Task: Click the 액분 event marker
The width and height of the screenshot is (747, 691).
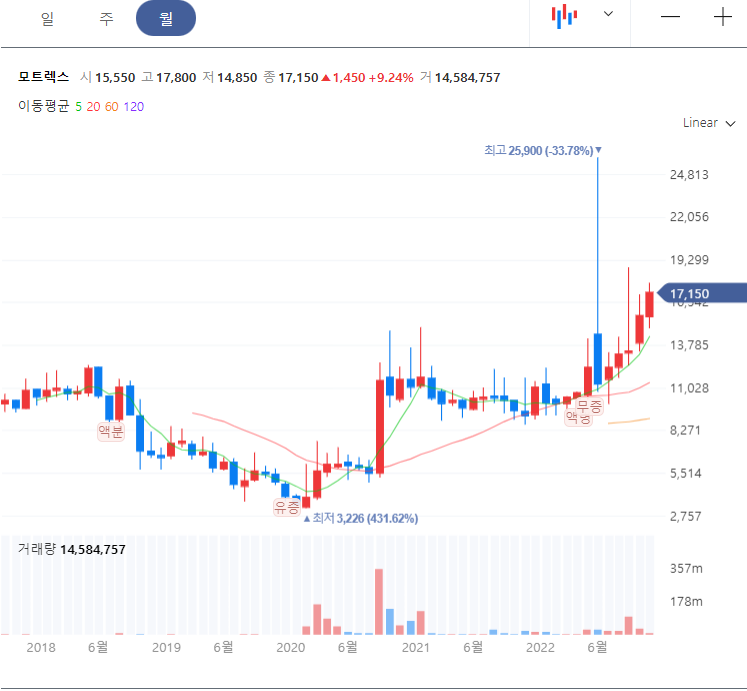Action: [111, 432]
